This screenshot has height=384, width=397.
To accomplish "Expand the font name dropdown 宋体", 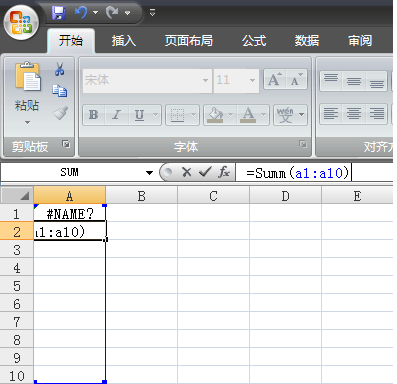I will [x=205, y=80].
